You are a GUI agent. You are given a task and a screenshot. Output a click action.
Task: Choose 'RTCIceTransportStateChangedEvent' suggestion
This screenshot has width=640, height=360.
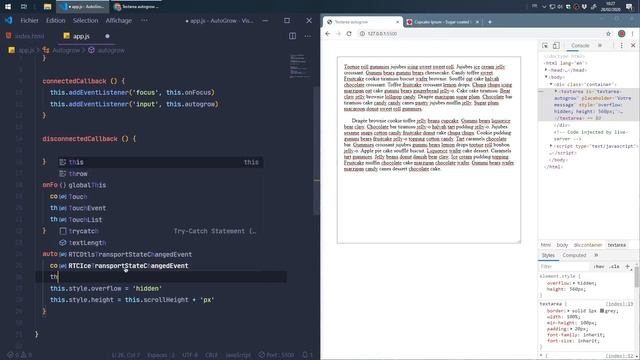pyautogui.click(x=160, y=266)
